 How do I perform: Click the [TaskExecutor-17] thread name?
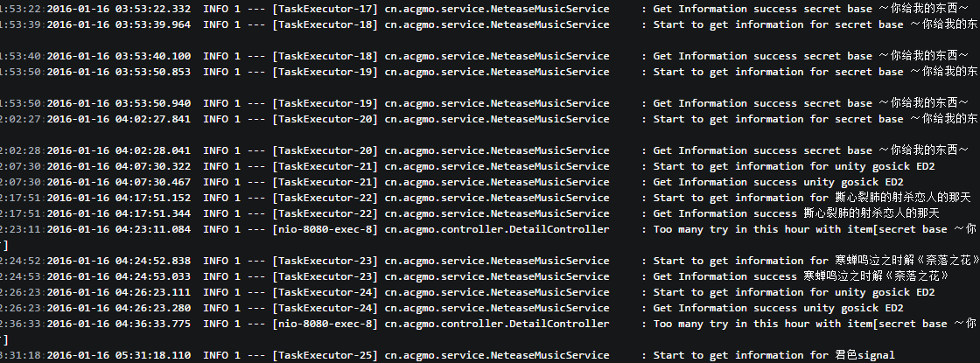[325, 9]
